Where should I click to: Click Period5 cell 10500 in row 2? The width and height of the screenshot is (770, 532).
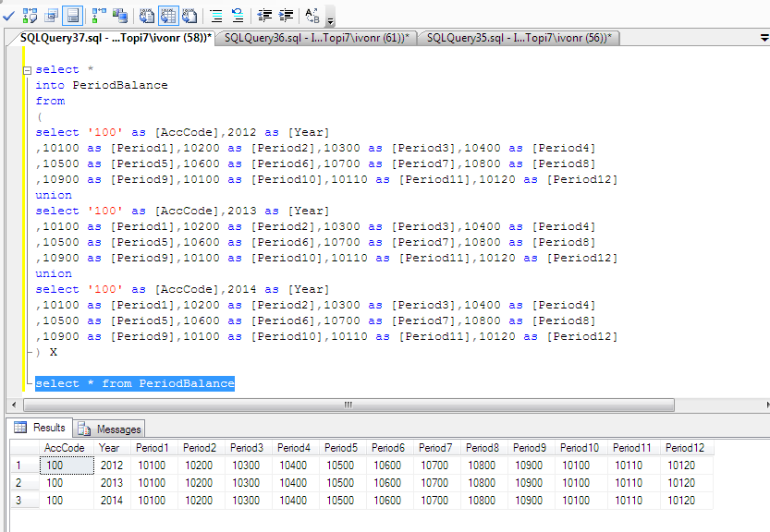coord(343,483)
